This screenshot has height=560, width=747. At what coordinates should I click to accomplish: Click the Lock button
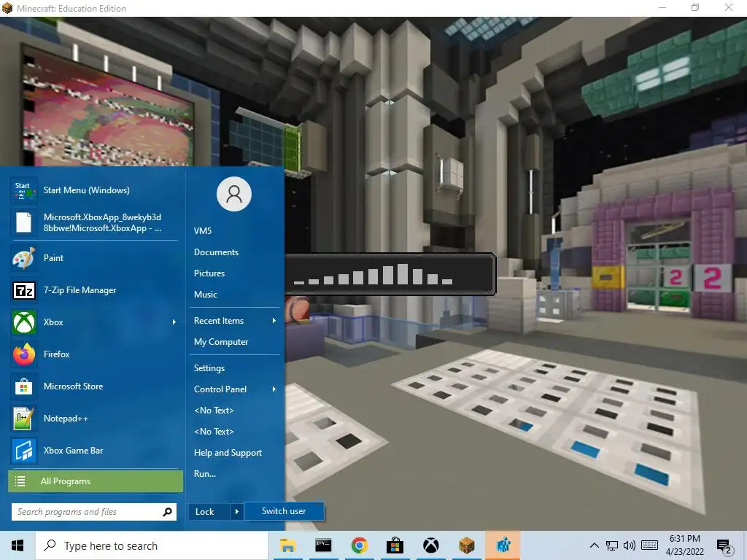click(x=210, y=512)
